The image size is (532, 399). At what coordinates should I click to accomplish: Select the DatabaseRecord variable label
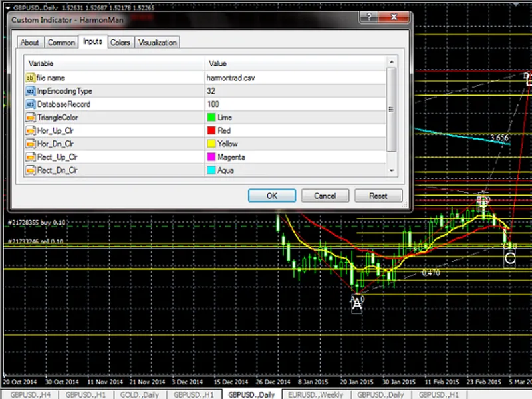[x=64, y=104]
